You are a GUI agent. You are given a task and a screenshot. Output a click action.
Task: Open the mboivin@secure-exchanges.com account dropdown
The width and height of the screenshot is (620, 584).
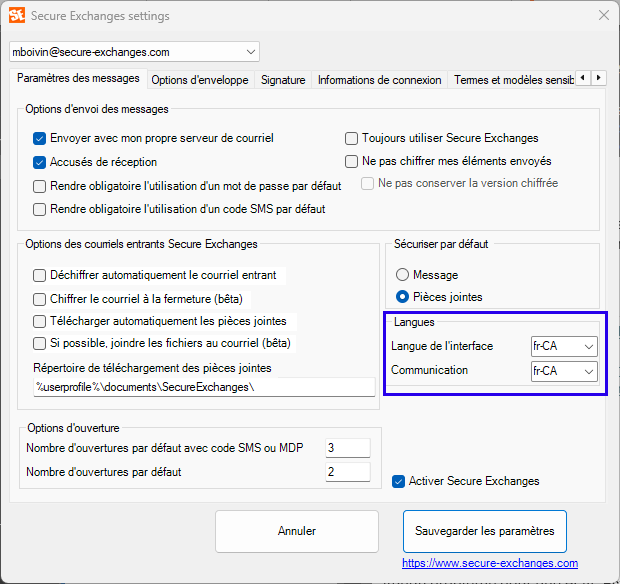click(134, 52)
